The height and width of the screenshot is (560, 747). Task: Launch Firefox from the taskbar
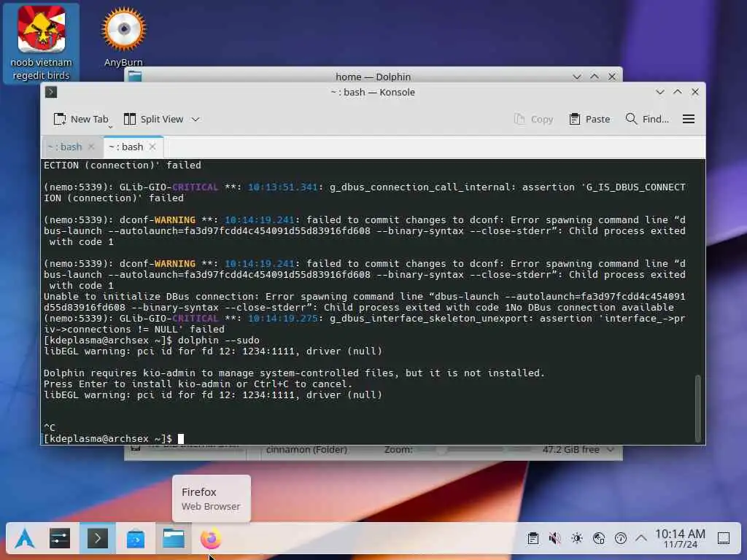click(x=211, y=539)
